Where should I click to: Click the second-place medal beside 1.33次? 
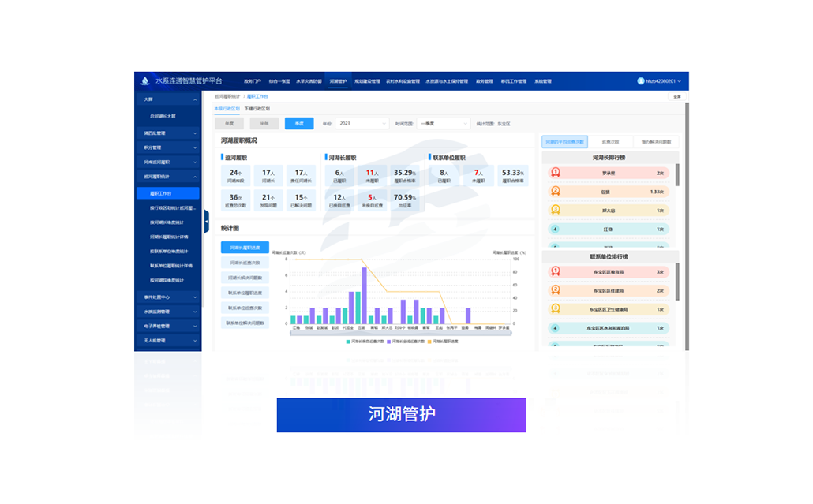[x=556, y=191]
